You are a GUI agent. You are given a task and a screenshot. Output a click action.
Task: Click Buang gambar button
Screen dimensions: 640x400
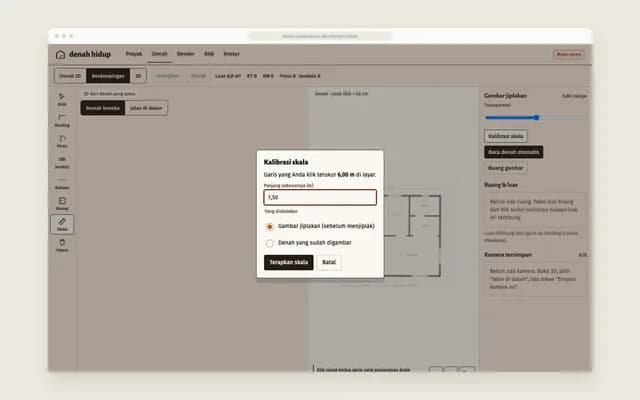click(505, 168)
